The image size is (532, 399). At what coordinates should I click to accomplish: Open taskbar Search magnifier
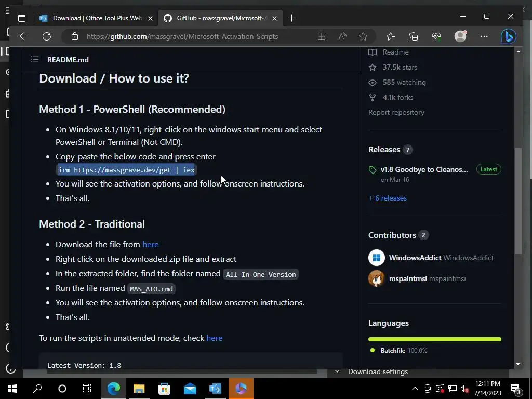pyautogui.click(x=37, y=389)
